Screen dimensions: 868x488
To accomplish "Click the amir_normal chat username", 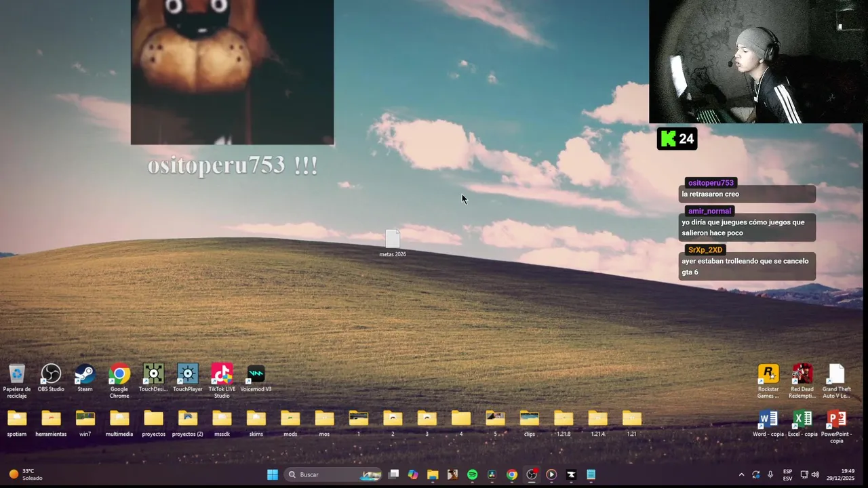I will tap(709, 211).
